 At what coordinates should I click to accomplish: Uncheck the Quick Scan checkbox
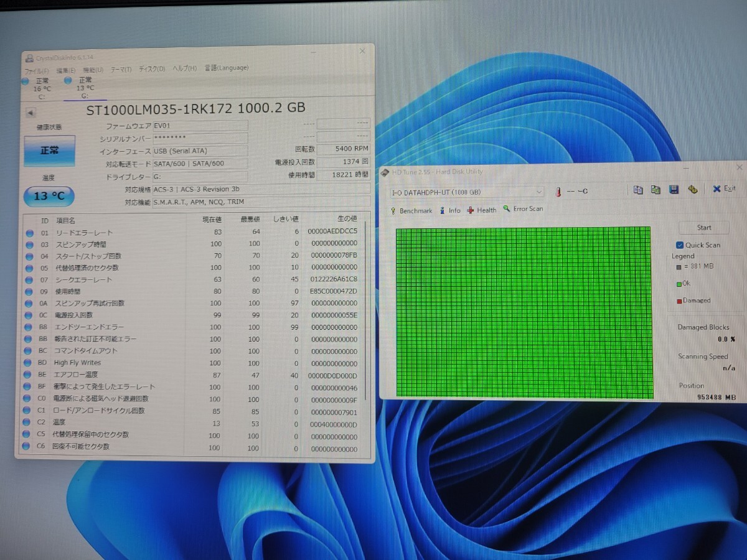click(680, 245)
